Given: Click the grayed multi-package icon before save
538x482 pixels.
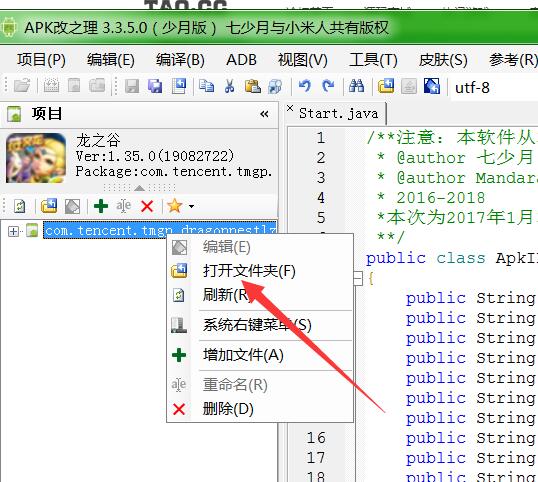Looking at the screenshot, I should coord(97,86).
